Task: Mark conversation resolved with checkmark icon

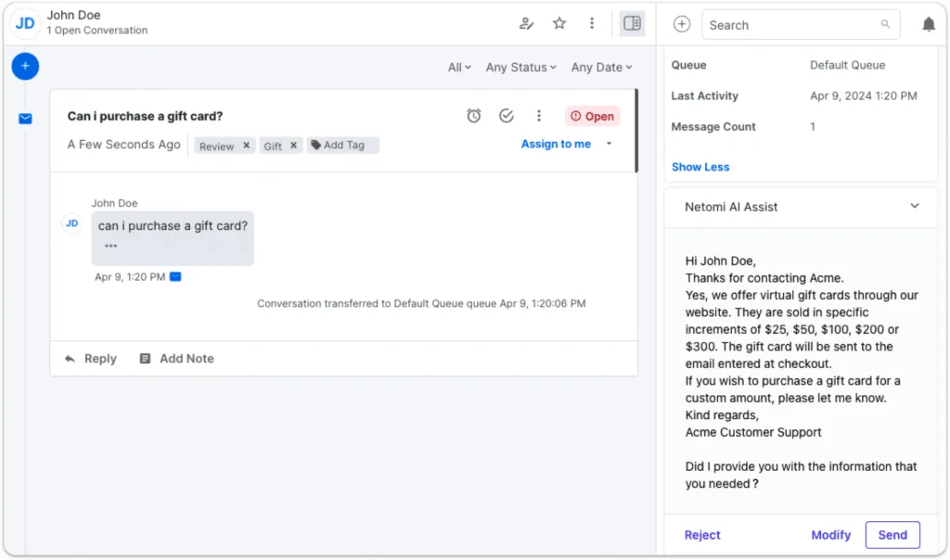Action: (507, 116)
